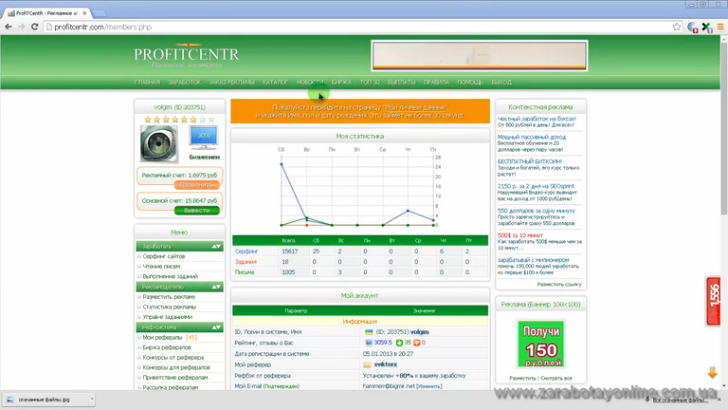Open Чтение писем menu link

click(x=161, y=267)
